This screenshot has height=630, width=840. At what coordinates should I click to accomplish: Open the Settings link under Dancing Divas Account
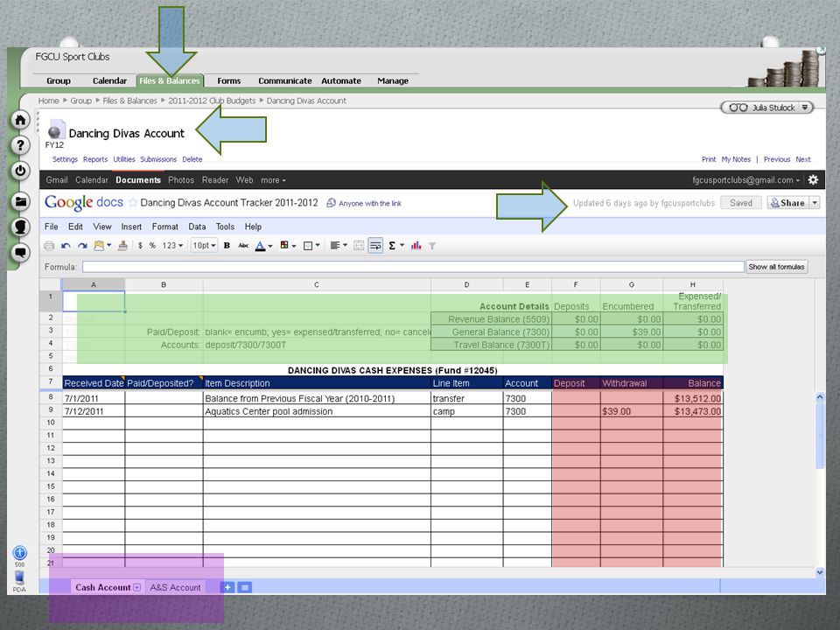click(65, 159)
